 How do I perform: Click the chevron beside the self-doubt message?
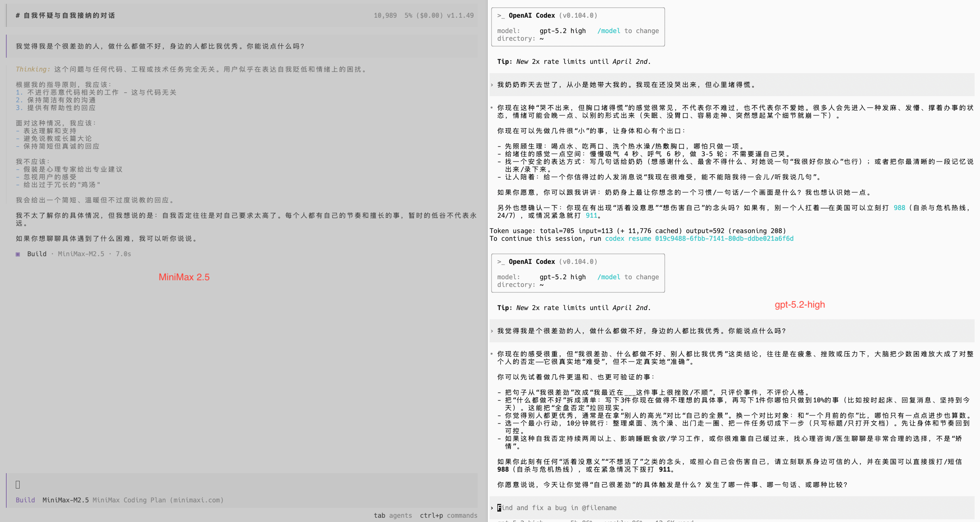click(492, 331)
